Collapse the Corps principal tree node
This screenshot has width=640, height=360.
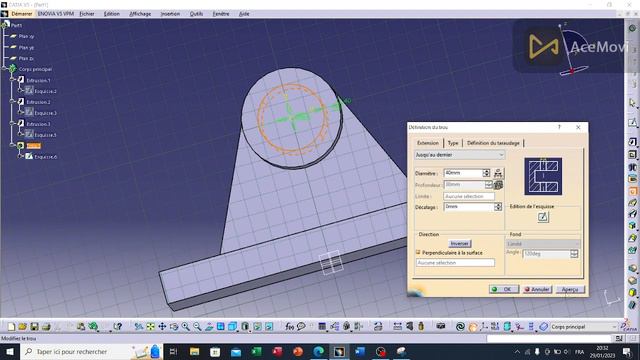(4, 69)
